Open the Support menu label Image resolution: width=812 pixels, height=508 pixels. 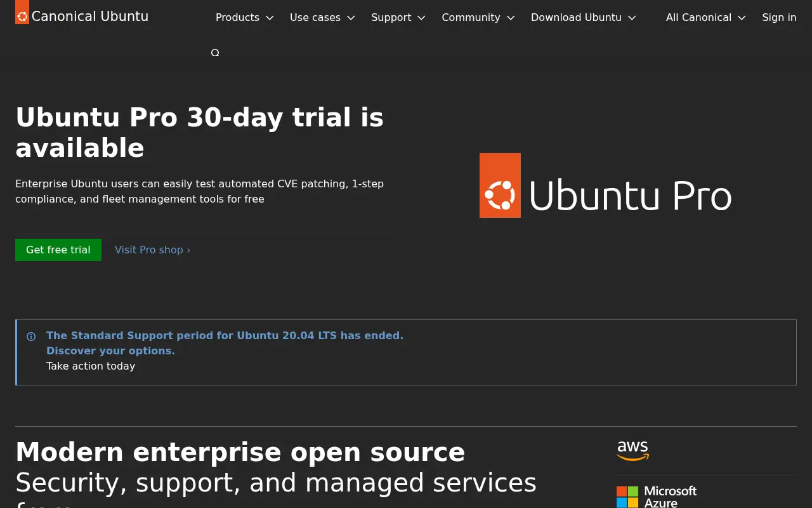coord(391,18)
